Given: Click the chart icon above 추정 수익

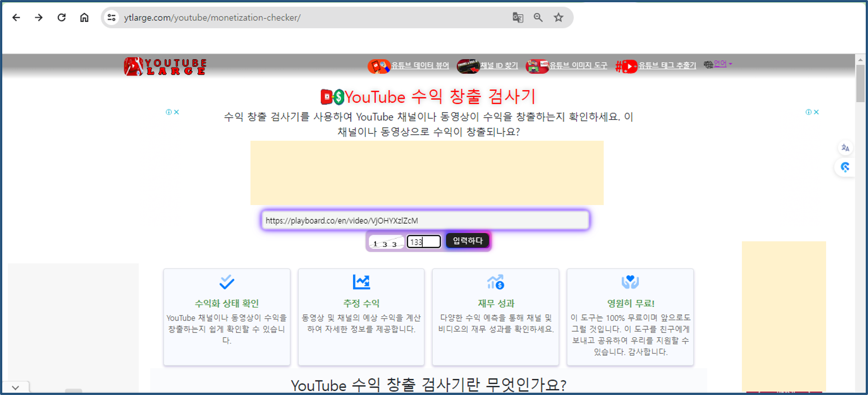Looking at the screenshot, I should click(x=361, y=282).
